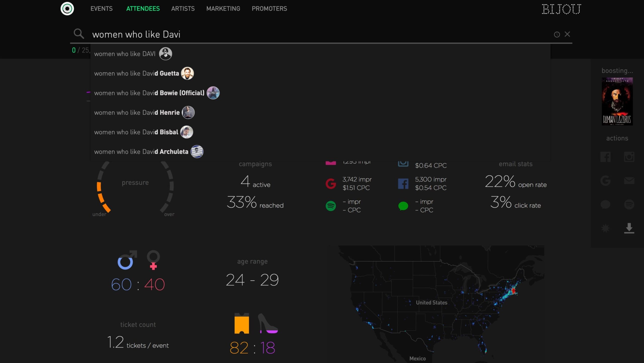The width and height of the screenshot is (644, 363).
Task: Click the red Google icon beside 3,742 impr
Action: [x=331, y=183]
